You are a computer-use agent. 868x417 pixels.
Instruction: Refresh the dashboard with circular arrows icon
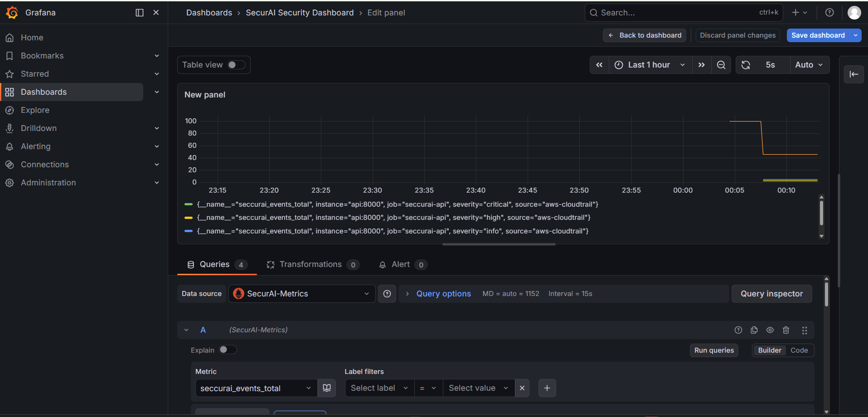point(746,65)
